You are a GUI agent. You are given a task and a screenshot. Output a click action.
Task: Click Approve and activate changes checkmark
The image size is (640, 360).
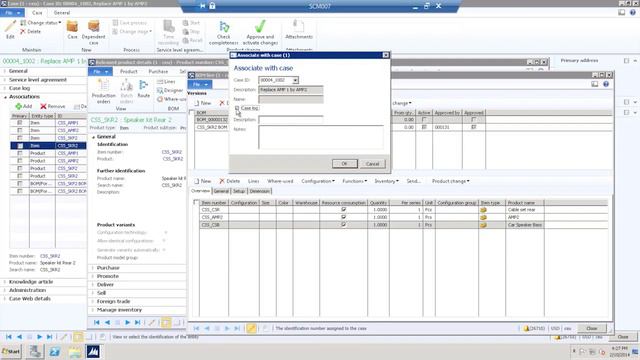pyautogui.click(x=260, y=27)
